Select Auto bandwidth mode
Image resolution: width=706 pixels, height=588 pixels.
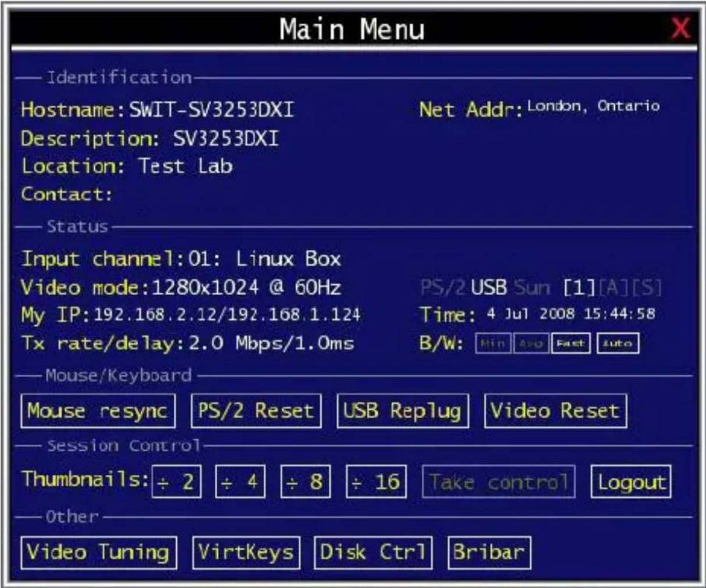(x=618, y=343)
